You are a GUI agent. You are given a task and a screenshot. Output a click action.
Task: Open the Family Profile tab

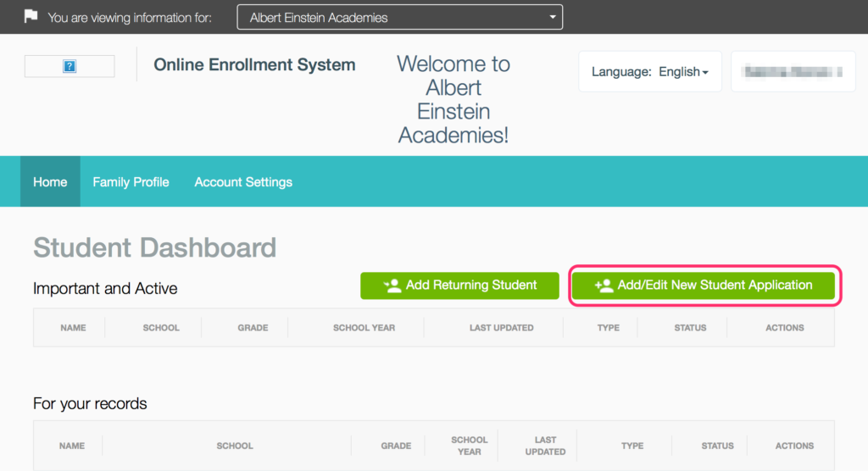131,181
